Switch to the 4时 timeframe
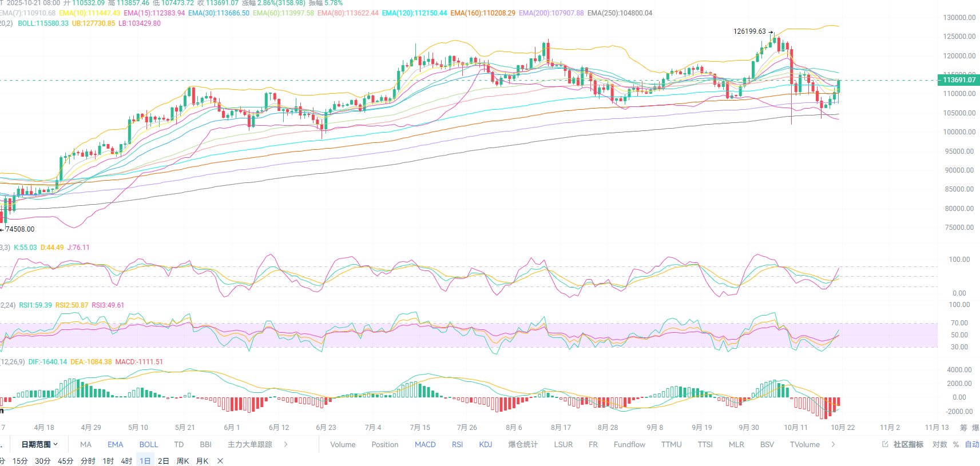Viewport: 980px width, 466px height. pos(126,461)
